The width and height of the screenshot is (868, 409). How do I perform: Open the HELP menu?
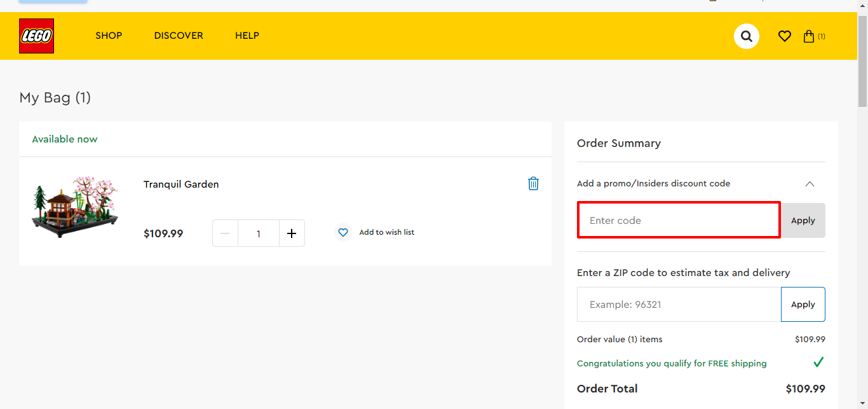pyautogui.click(x=247, y=36)
